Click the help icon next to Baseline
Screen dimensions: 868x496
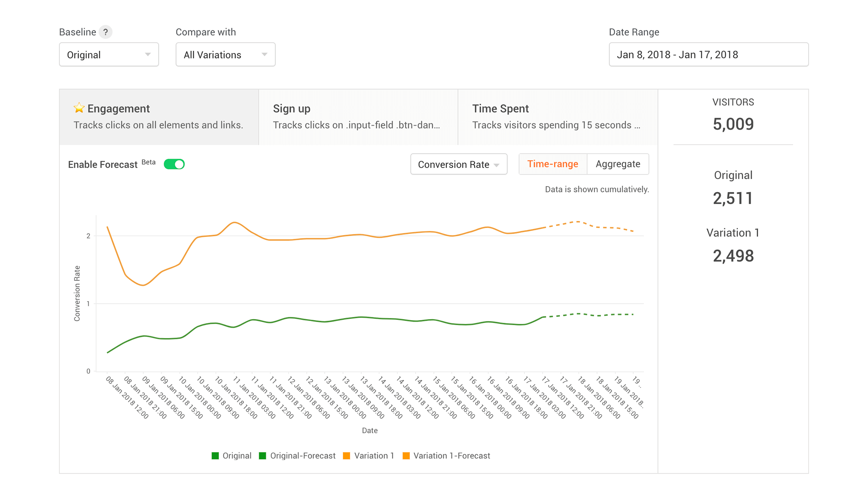click(x=106, y=32)
